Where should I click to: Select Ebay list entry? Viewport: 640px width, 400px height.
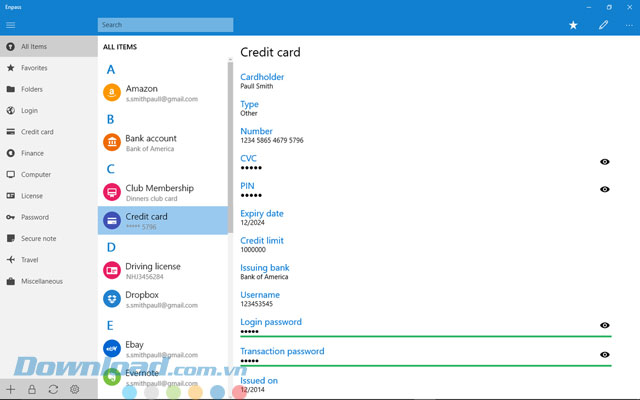162,349
